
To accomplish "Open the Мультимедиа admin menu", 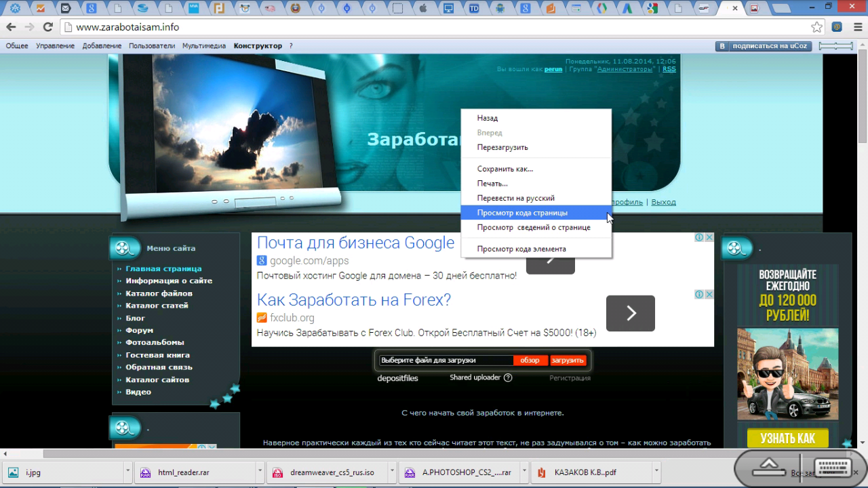I will tap(204, 46).
